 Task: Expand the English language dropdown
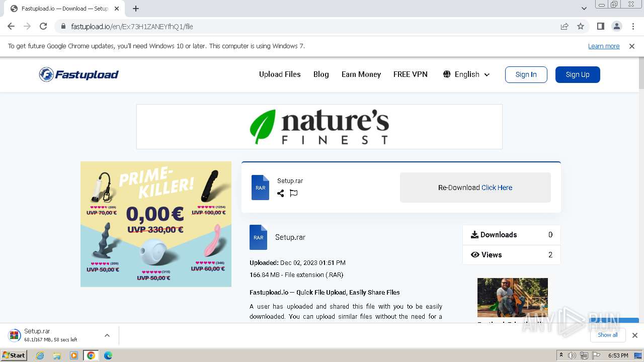[466, 74]
